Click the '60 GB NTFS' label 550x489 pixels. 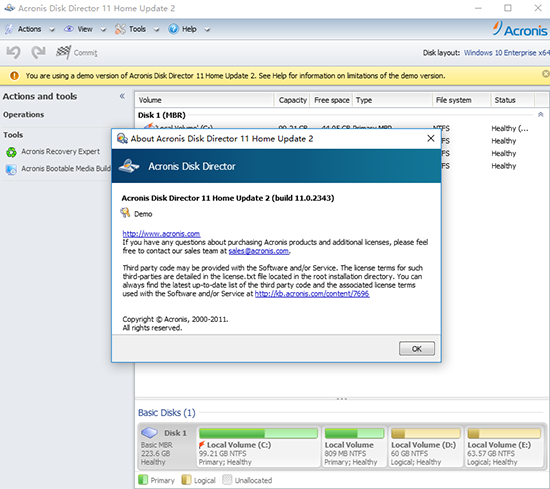point(409,454)
